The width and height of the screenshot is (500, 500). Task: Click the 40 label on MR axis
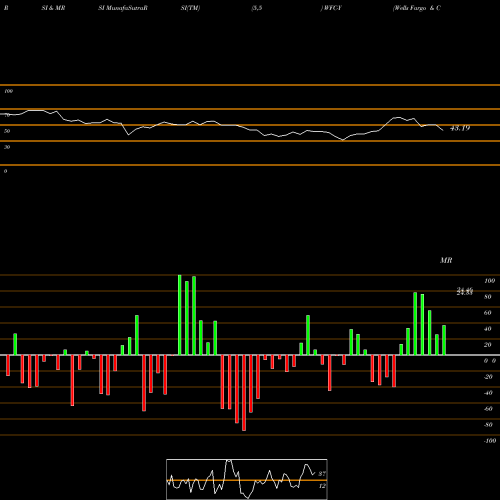(x=488, y=329)
